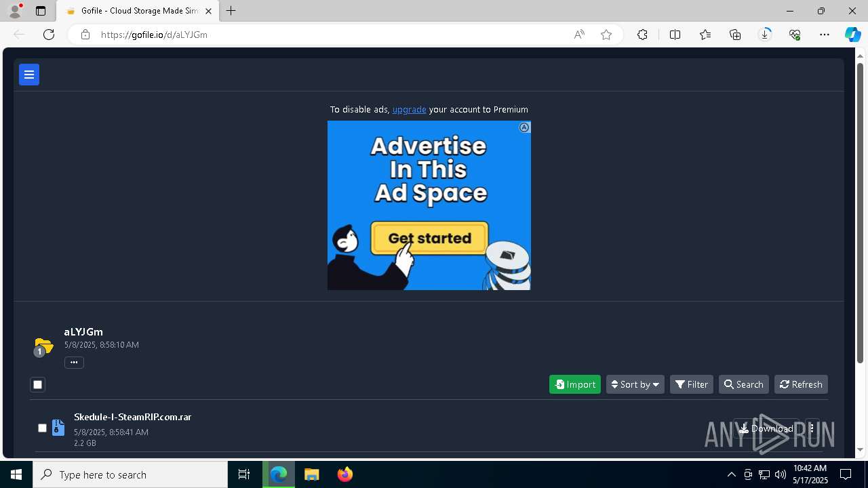Add page to favorites star
The width and height of the screenshot is (868, 488).
click(x=606, y=35)
